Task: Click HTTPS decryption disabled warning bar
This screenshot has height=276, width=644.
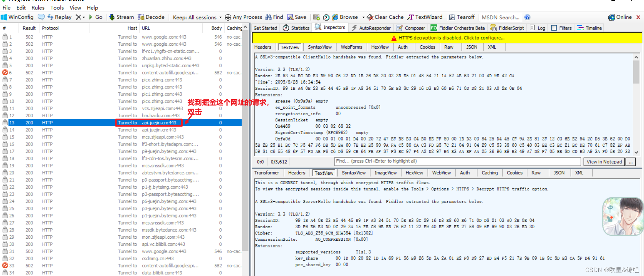Action: click(x=447, y=38)
